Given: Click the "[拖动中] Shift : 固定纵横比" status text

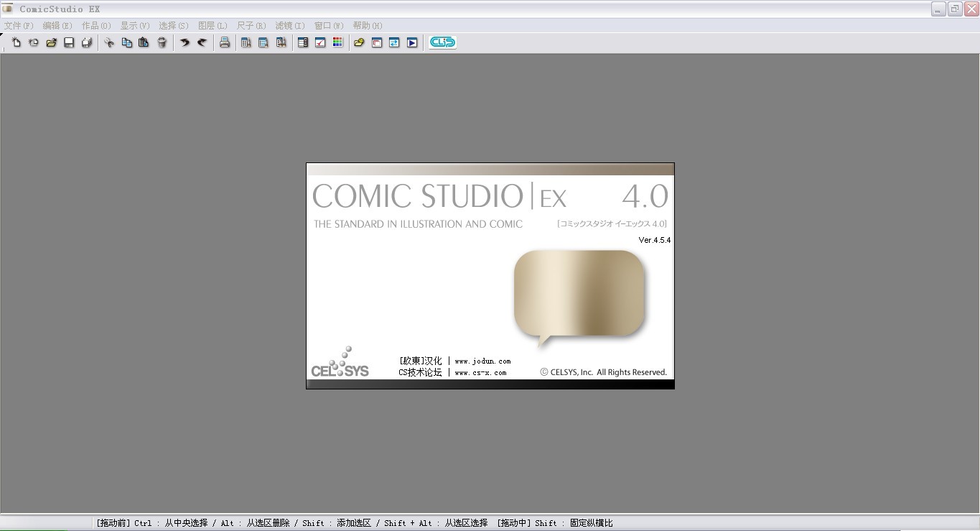Looking at the screenshot, I should (555, 523).
